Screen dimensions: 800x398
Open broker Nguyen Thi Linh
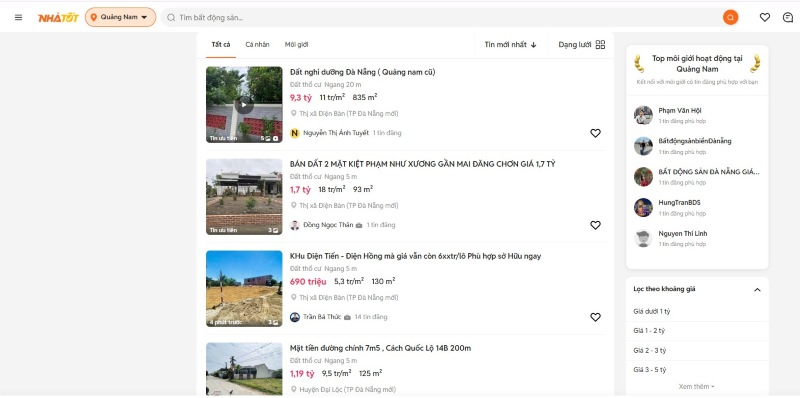(683, 234)
